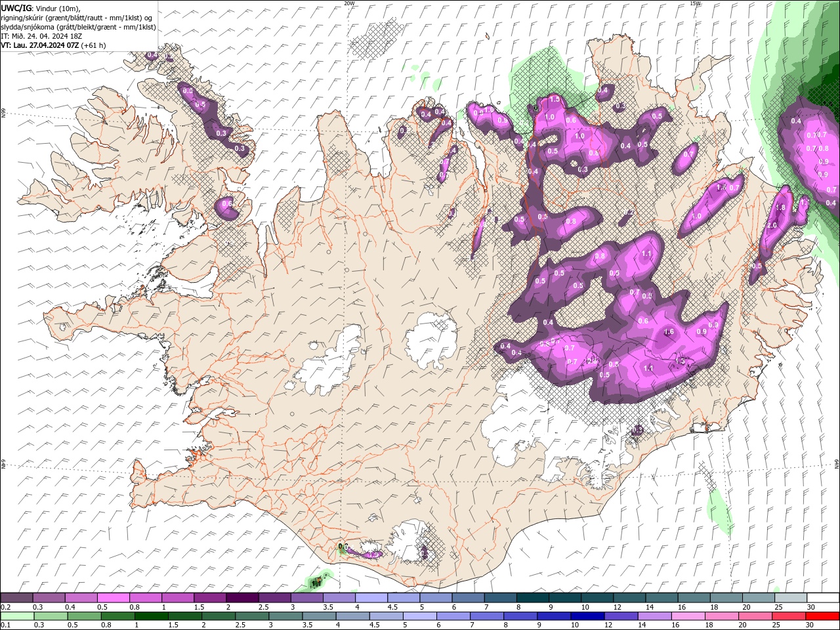Click the light blue top-row swatch between 4 and 4.5
Image resolution: width=840 pixels, height=630 pixels.
point(371,598)
